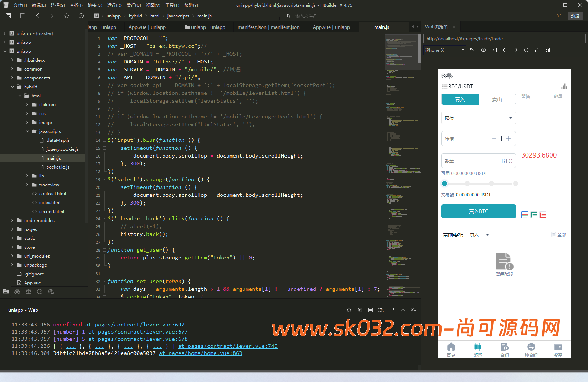Click the filter icon near the preview button
588x382 pixels.
point(559,16)
